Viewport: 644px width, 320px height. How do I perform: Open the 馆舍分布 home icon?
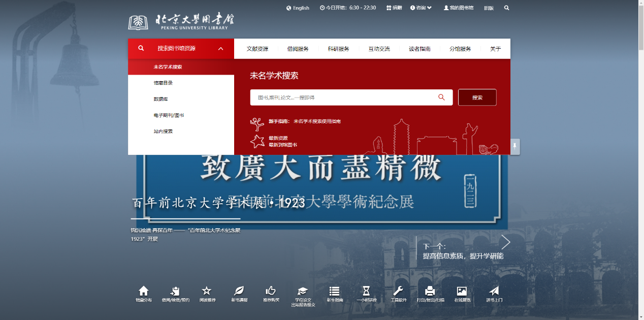[x=144, y=291]
